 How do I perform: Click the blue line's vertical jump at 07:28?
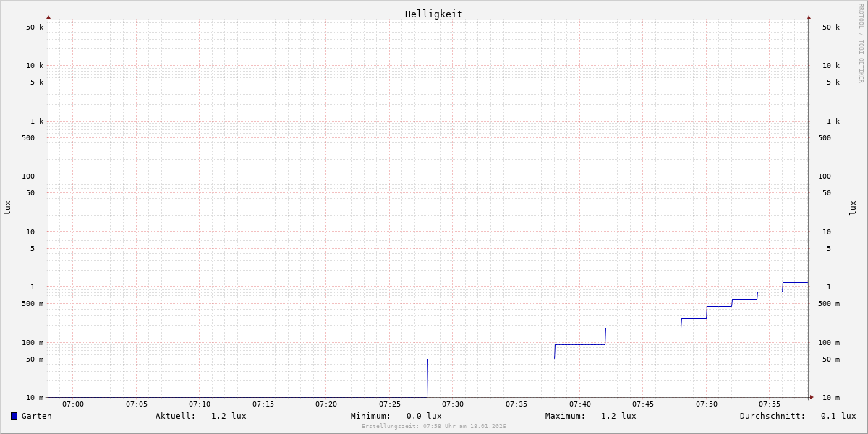coord(427,378)
